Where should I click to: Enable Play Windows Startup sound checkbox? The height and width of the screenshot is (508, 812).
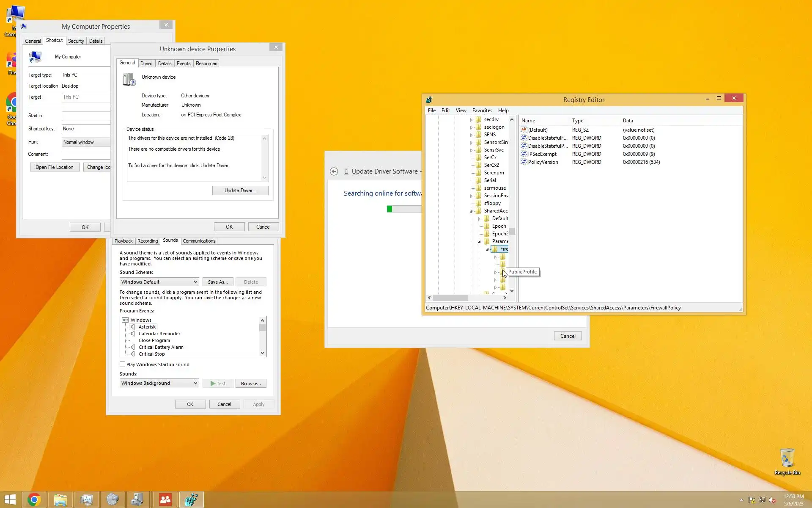click(123, 364)
